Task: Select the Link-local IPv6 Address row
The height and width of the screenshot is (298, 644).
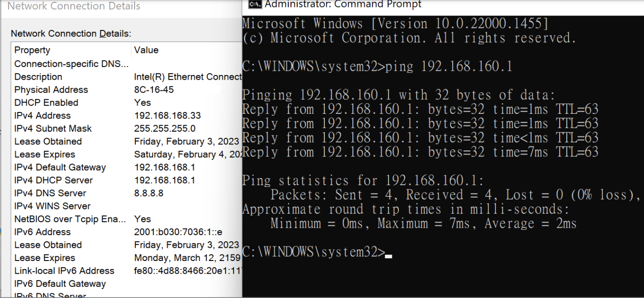Action: click(x=64, y=271)
